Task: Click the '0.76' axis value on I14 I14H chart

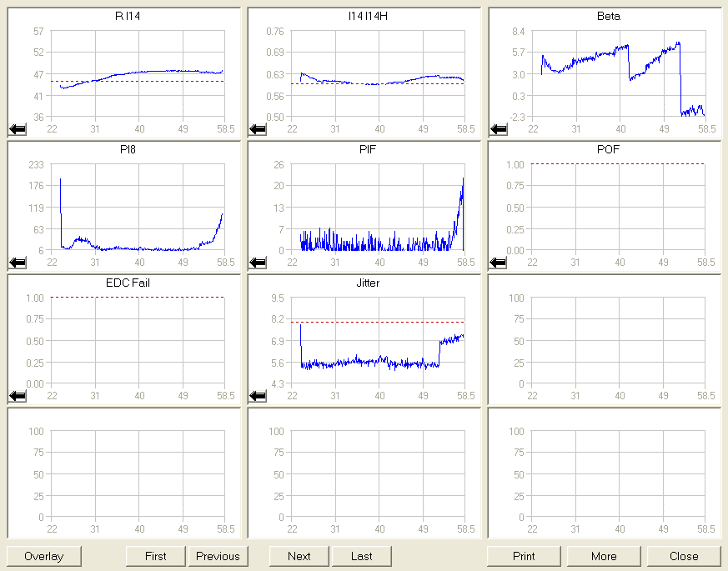Action: click(275, 31)
